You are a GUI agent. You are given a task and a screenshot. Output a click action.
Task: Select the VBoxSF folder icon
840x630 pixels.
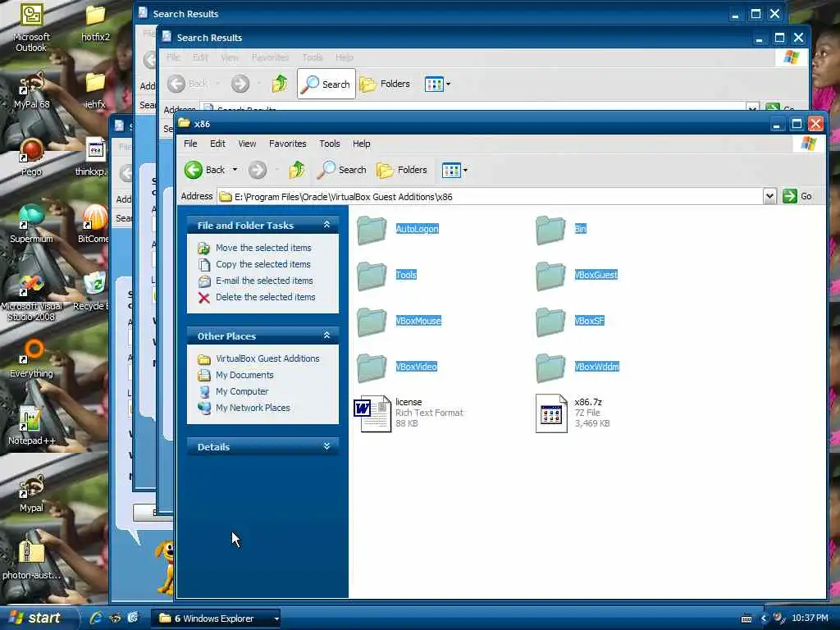click(550, 322)
